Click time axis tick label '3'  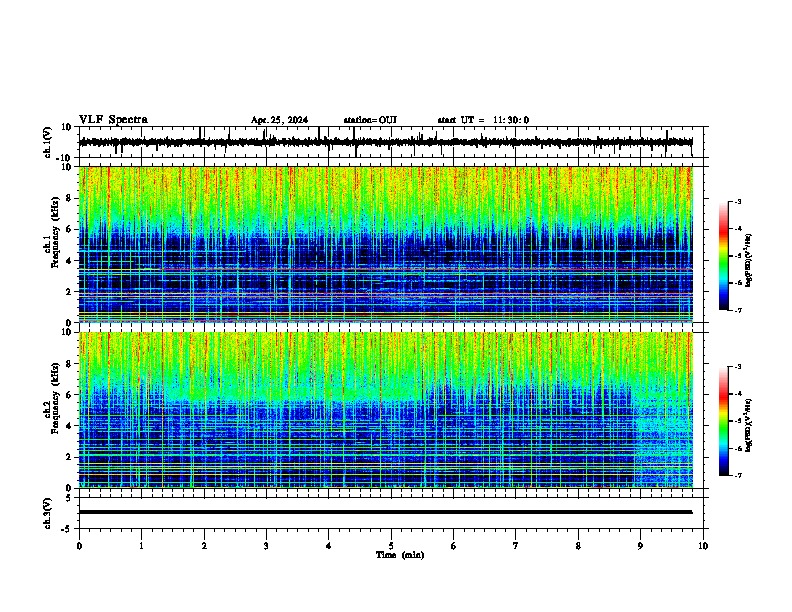click(x=266, y=546)
